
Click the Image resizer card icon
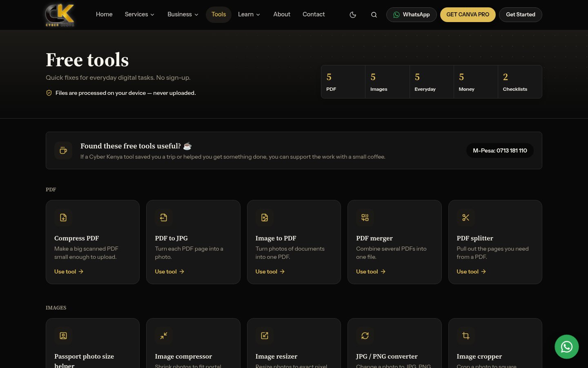(x=265, y=336)
